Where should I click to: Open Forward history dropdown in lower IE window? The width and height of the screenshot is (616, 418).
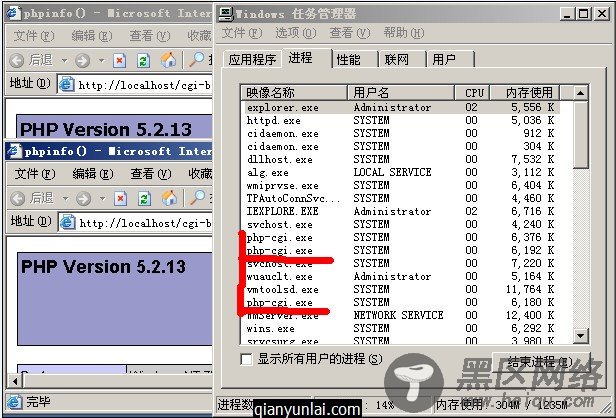pos(103,199)
